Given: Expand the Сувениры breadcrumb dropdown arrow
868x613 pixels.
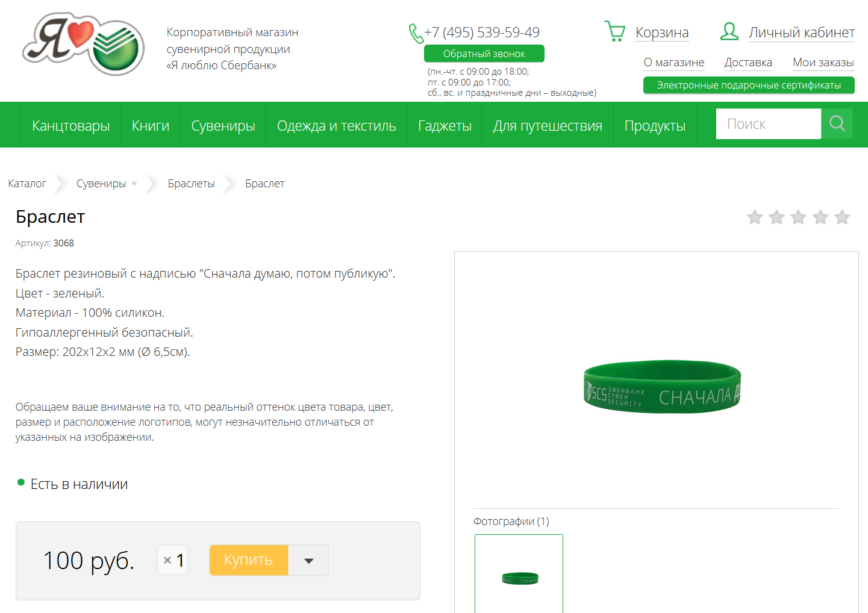Looking at the screenshot, I should coord(134,184).
